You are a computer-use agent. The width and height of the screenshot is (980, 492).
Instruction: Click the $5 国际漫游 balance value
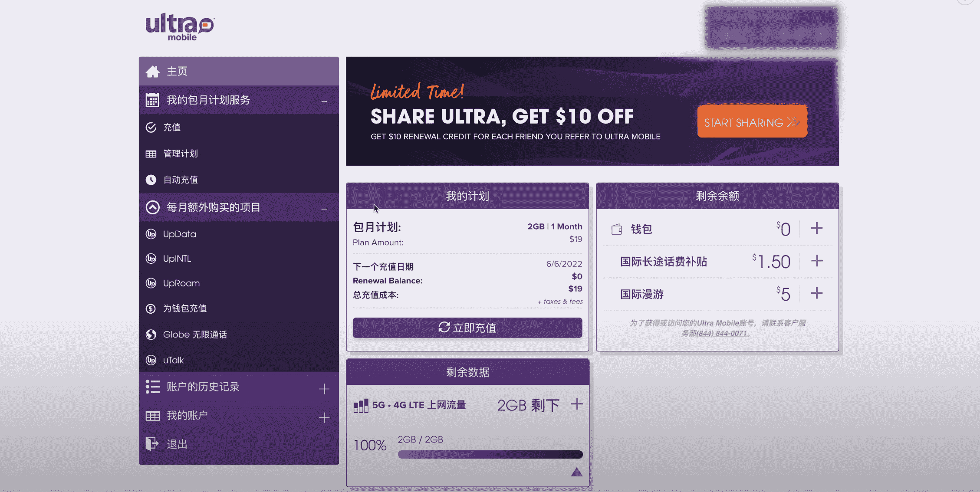(783, 294)
